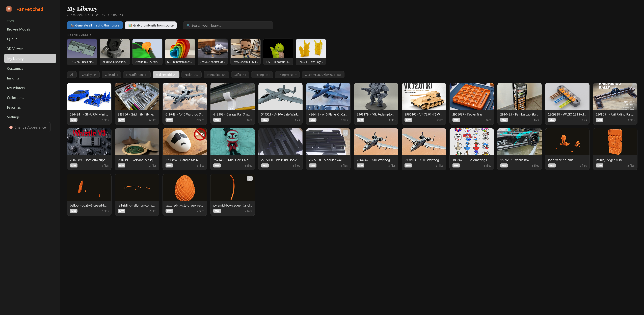Screen dimensions: 644x315
Task: Click MW badge on Gridfinity Kitchen card
Action: click(121, 120)
